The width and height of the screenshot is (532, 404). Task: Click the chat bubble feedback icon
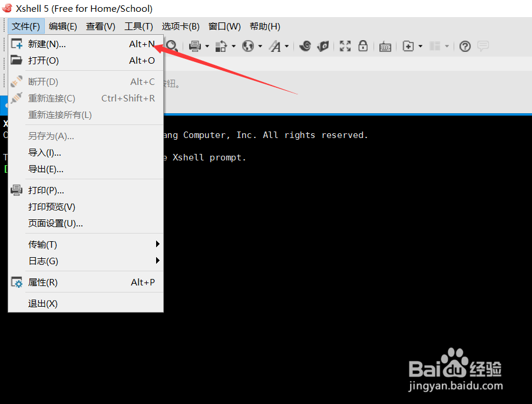click(483, 45)
